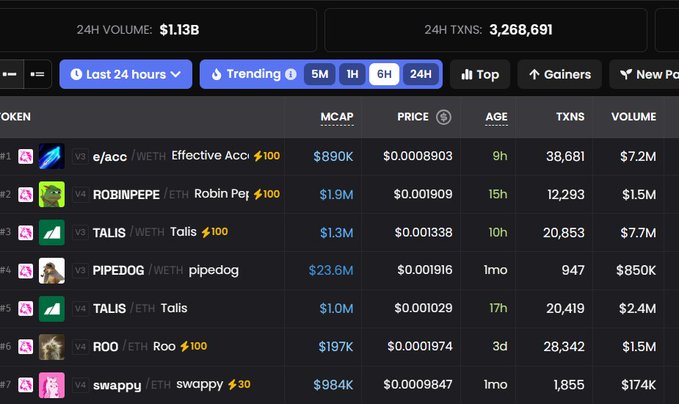
Task: Click the $197K market cap value
Action: click(x=336, y=346)
